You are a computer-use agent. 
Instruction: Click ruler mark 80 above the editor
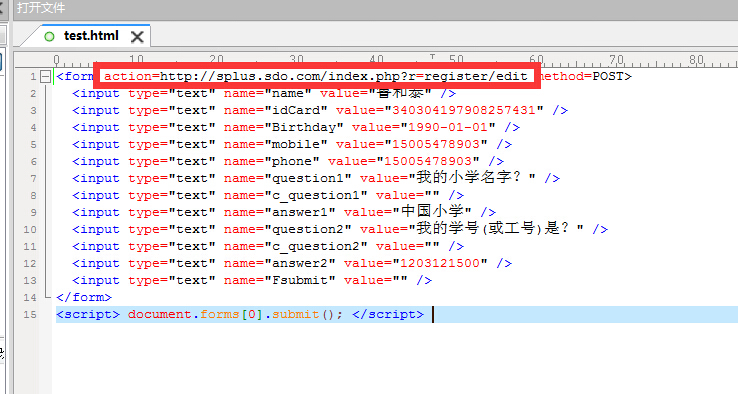[696, 60]
